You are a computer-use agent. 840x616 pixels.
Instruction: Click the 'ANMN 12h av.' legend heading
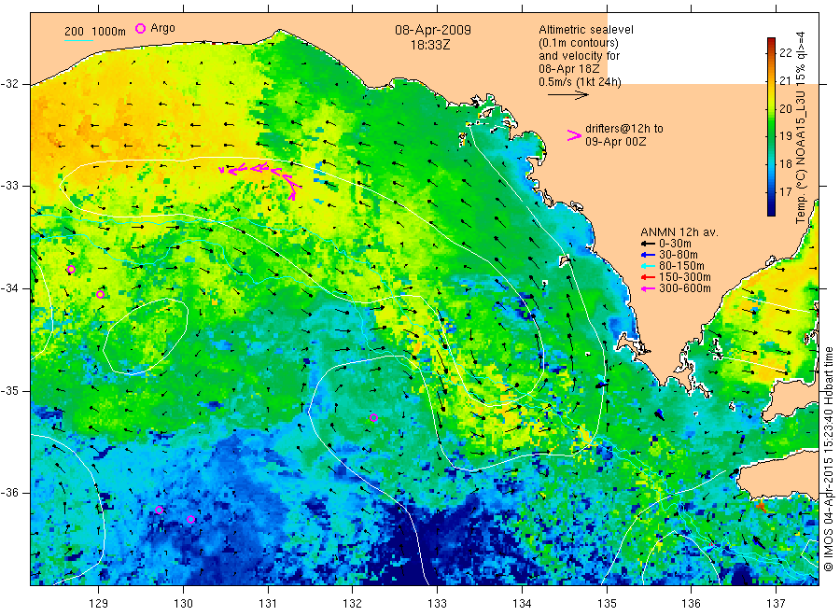(679, 232)
